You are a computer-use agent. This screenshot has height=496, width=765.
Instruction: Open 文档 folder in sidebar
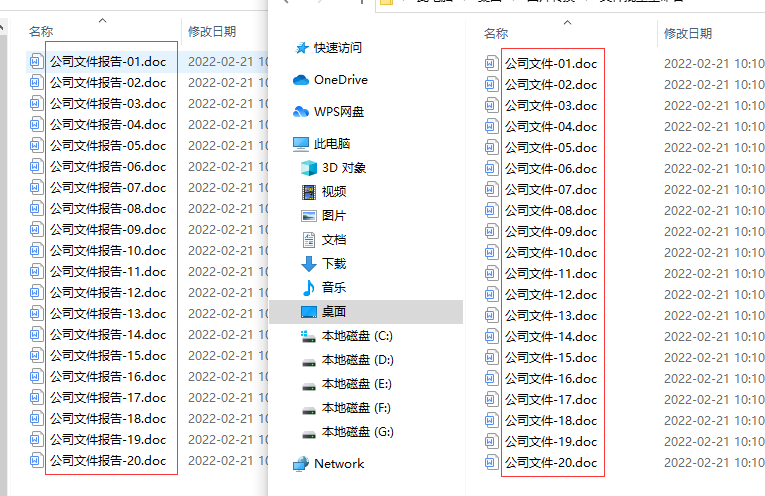pyautogui.click(x=334, y=240)
